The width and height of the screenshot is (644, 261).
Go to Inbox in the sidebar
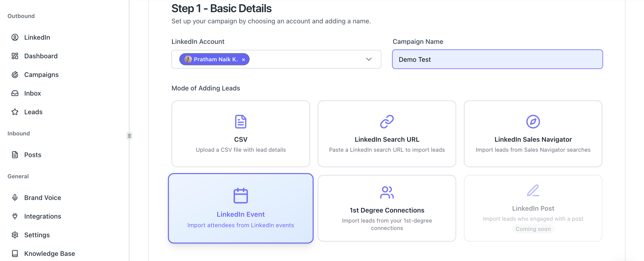tap(33, 93)
